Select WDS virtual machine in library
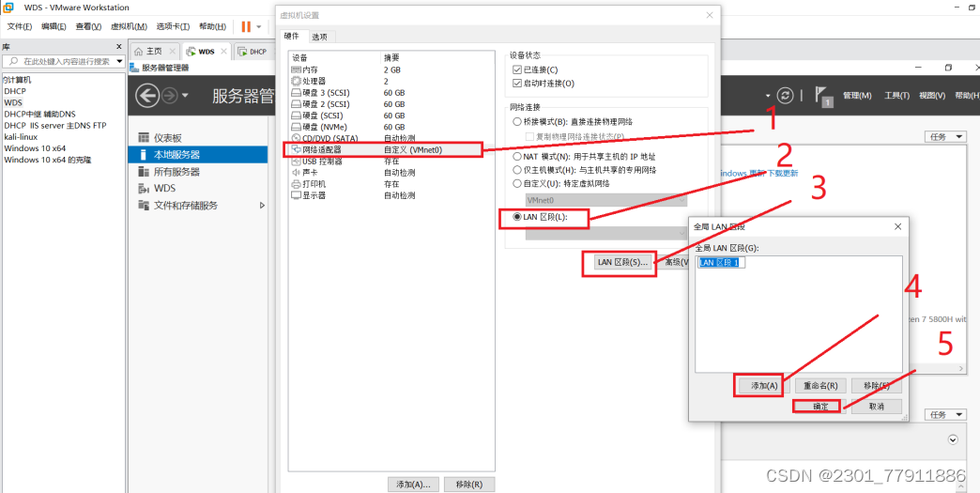 tap(13, 102)
